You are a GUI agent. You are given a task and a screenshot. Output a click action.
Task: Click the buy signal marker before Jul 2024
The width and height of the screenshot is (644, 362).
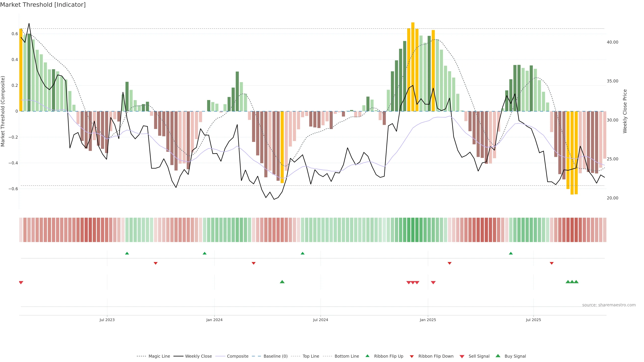click(x=282, y=282)
